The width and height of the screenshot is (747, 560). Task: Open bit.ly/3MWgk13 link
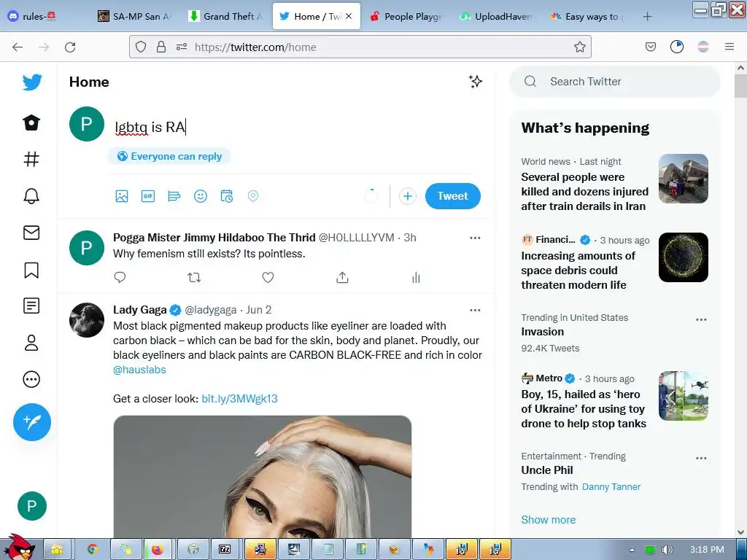[239, 399]
